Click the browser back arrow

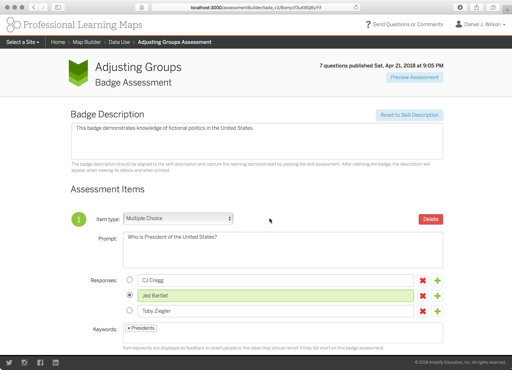[x=33, y=7]
